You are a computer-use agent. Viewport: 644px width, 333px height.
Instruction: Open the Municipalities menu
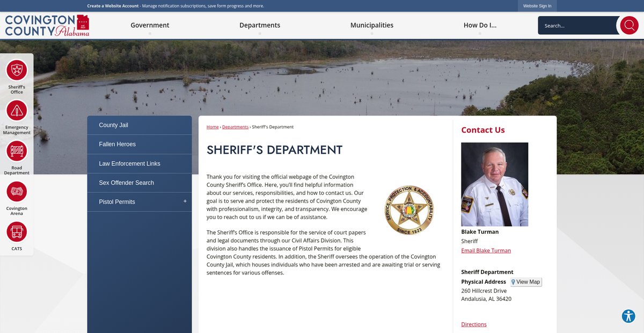pyautogui.click(x=372, y=25)
